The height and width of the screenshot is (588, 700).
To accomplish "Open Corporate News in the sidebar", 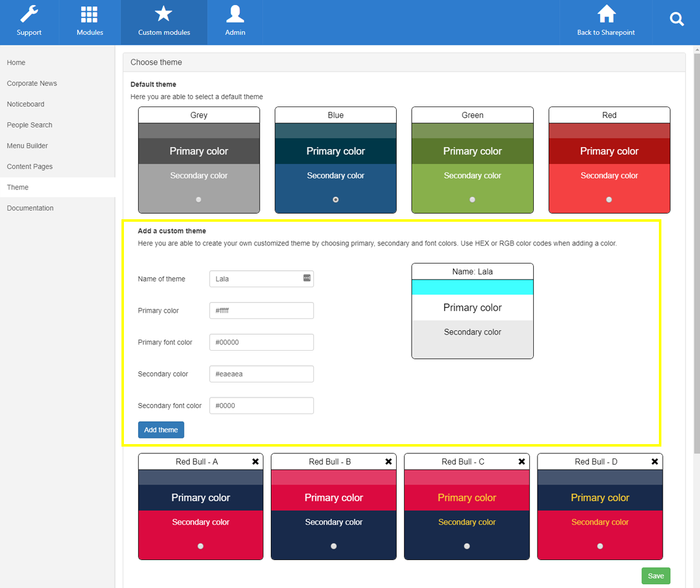I will coord(32,83).
